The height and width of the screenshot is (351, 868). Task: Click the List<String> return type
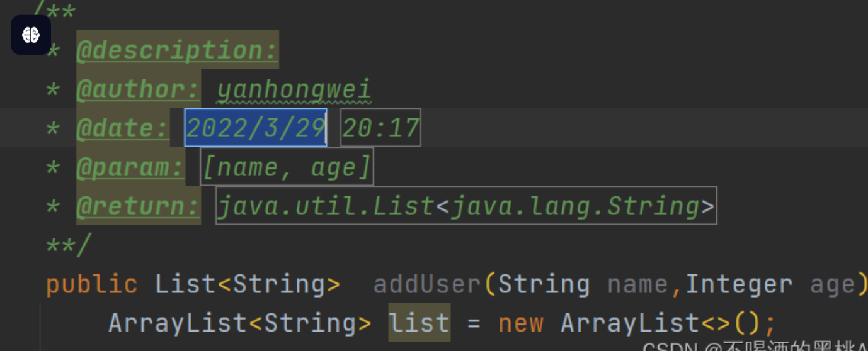coord(248,284)
